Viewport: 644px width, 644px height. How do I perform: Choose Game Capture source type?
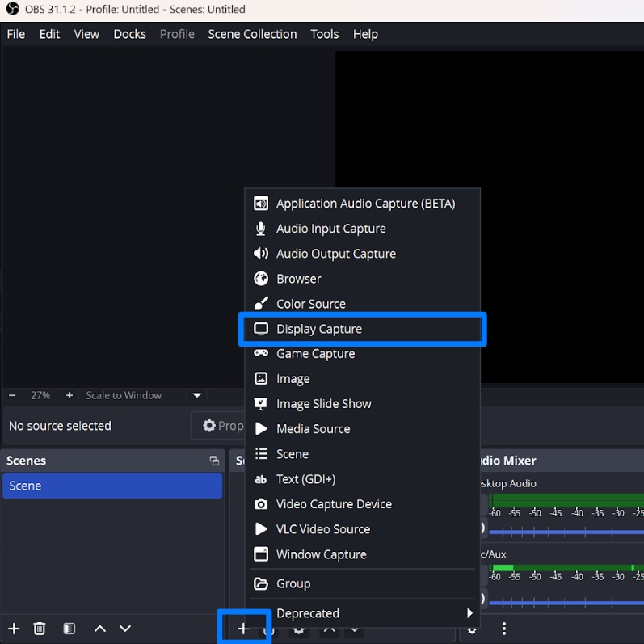pos(315,354)
